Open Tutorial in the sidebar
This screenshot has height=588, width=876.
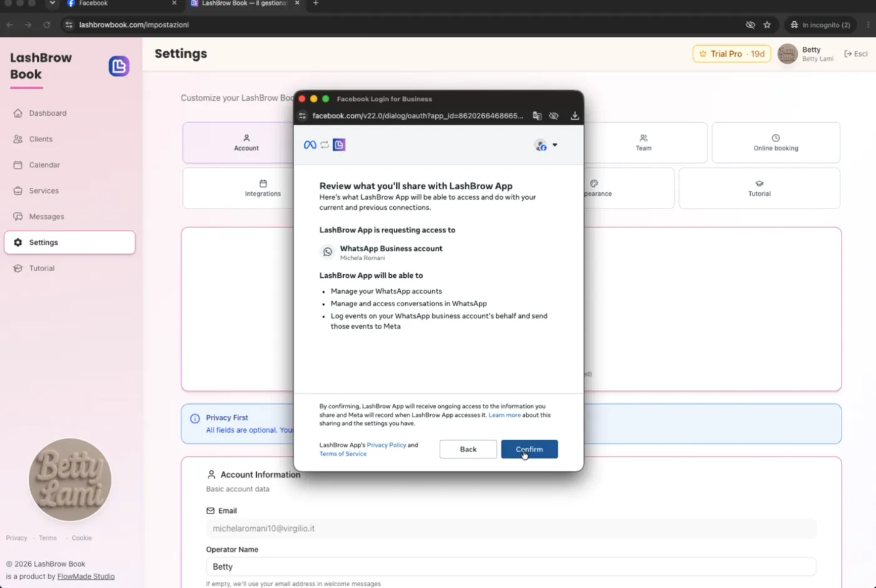click(69, 268)
